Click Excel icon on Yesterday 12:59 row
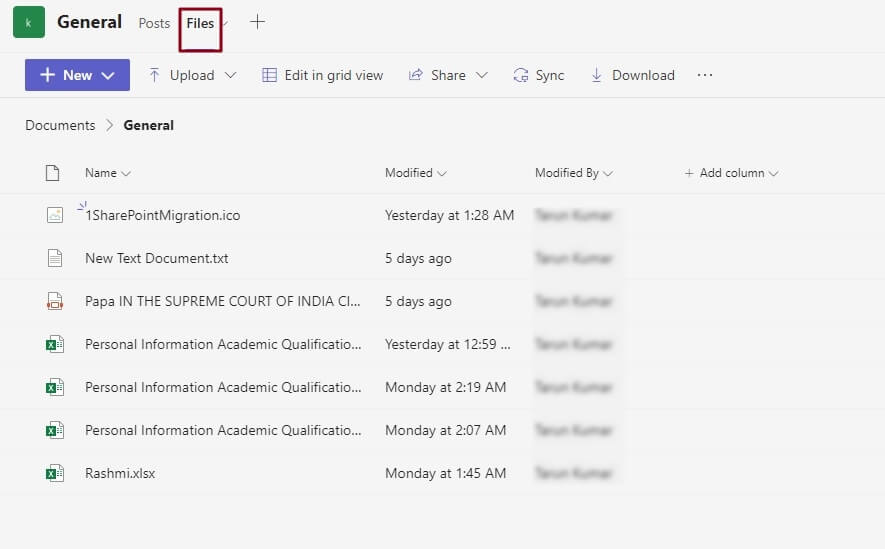The image size is (885, 549). coord(55,344)
